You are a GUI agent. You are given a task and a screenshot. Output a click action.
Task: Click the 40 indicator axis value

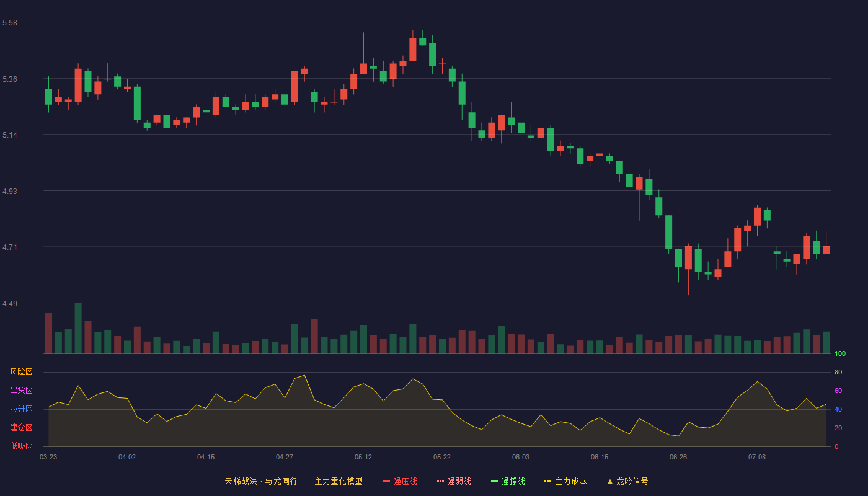[x=838, y=409]
